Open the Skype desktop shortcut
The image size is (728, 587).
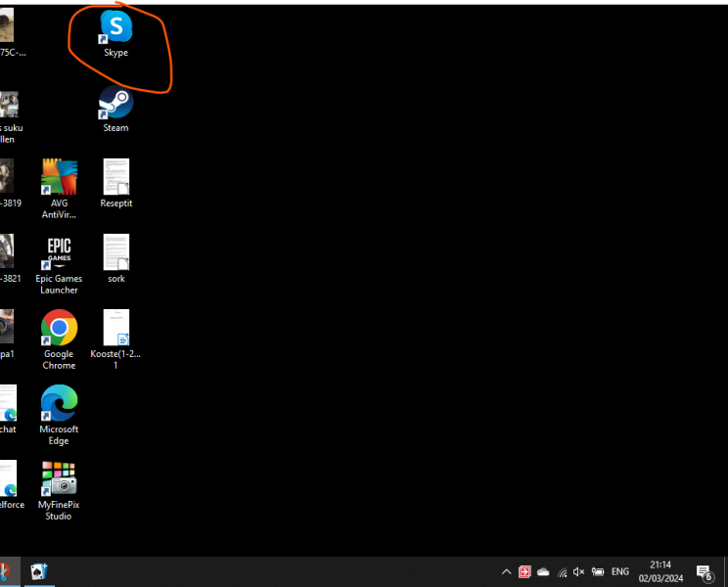115,27
